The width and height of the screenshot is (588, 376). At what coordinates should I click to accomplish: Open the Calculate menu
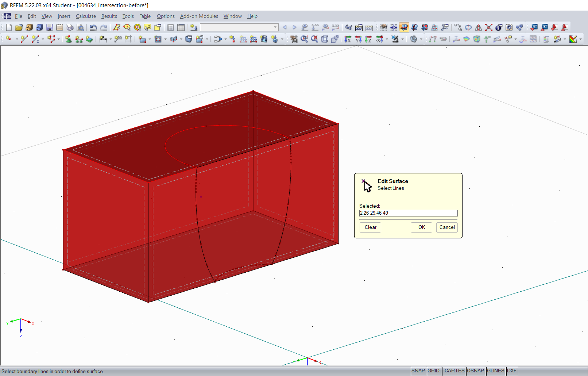tap(86, 16)
